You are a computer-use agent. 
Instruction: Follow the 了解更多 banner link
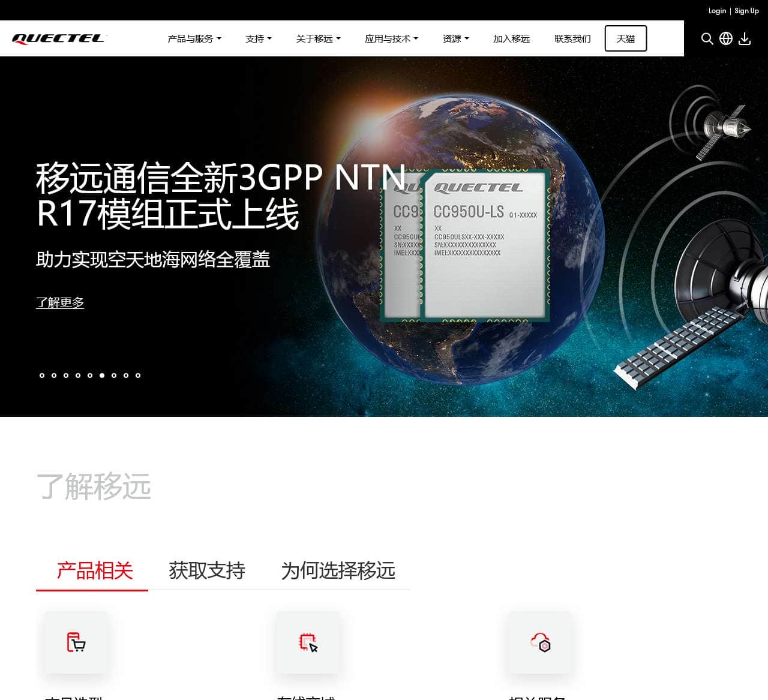60,302
